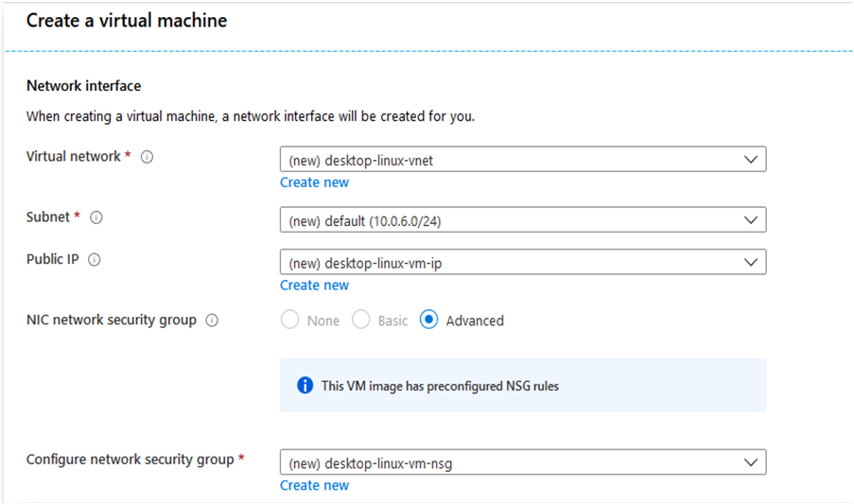Screen dimensions: 854x504
Task: Click the Public IP info icon
Action: click(95, 260)
